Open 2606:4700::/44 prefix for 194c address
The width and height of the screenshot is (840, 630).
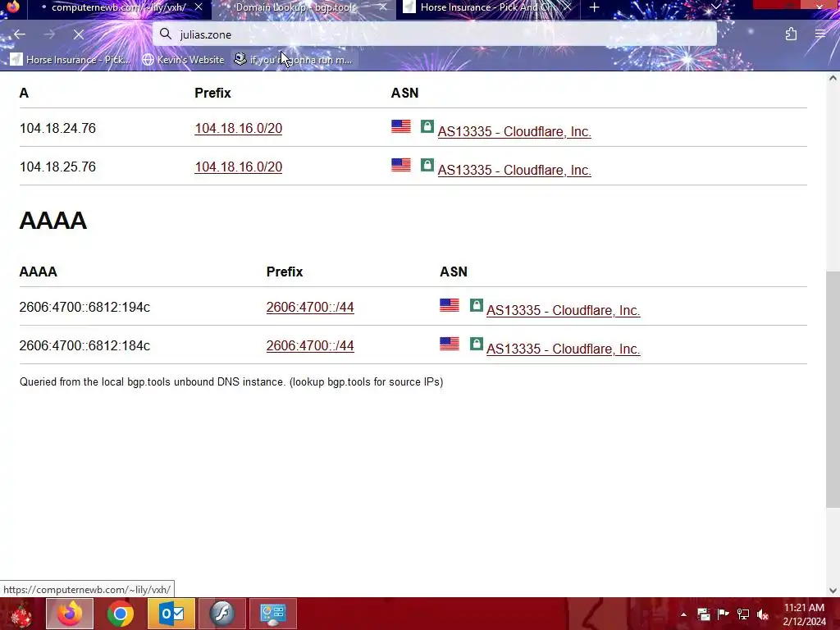click(x=310, y=308)
